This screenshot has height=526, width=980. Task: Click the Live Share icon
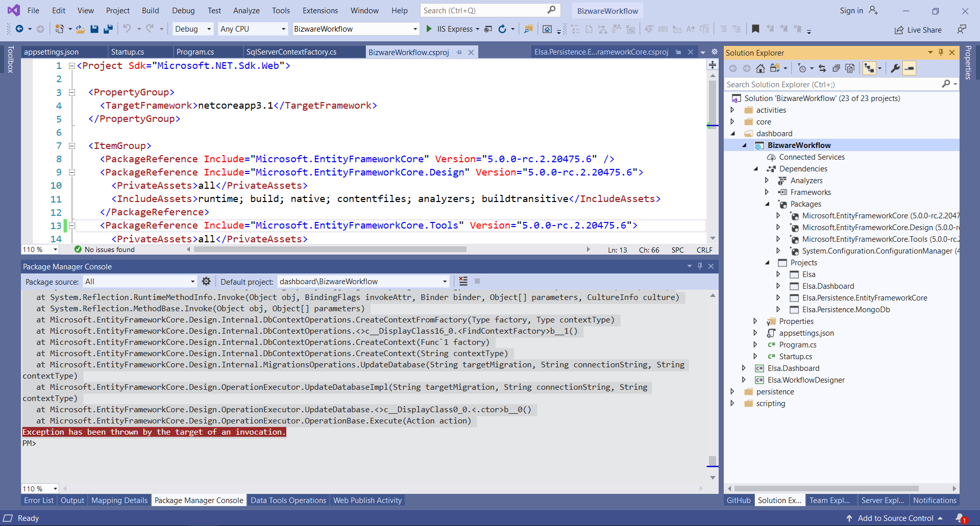tap(899, 30)
